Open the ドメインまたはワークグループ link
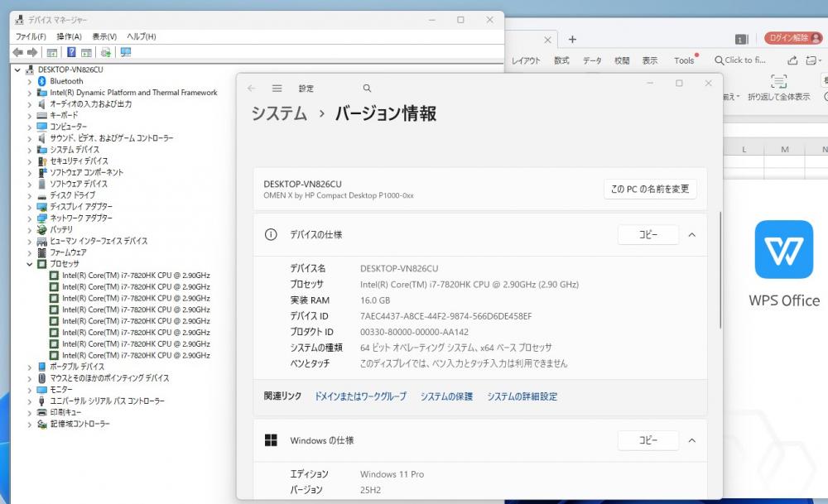This screenshot has width=828, height=504. click(361, 396)
